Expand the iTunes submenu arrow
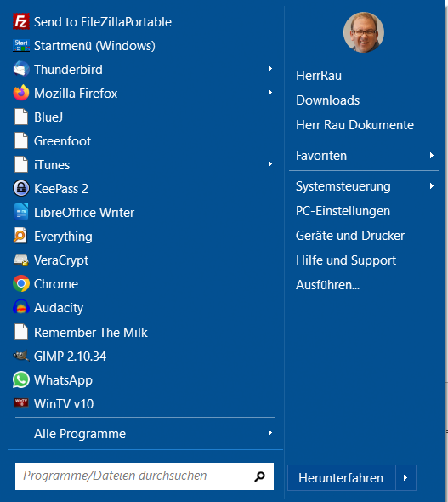Screen dimensions: 448x502 click(270, 164)
